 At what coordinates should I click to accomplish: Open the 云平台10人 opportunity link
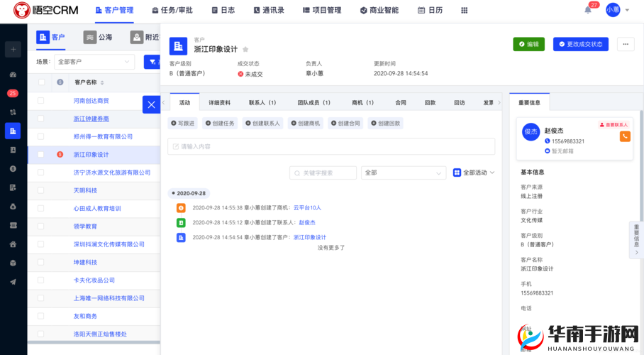pos(307,208)
